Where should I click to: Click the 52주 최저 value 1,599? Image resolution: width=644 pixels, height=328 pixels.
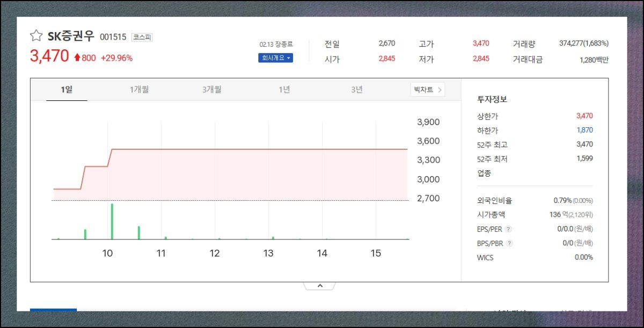(x=584, y=158)
